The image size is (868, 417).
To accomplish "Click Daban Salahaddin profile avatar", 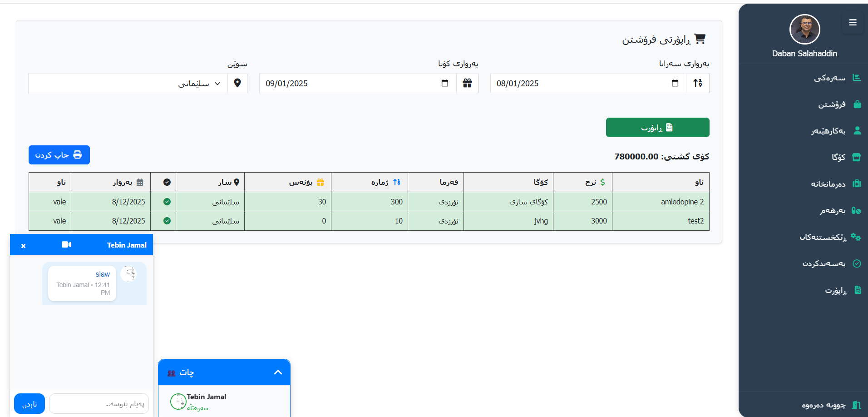I will pos(804,30).
